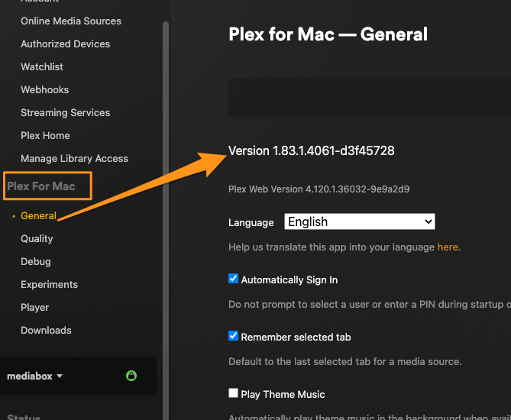
Task: Select the Player settings item
Action: pos(35,307)
